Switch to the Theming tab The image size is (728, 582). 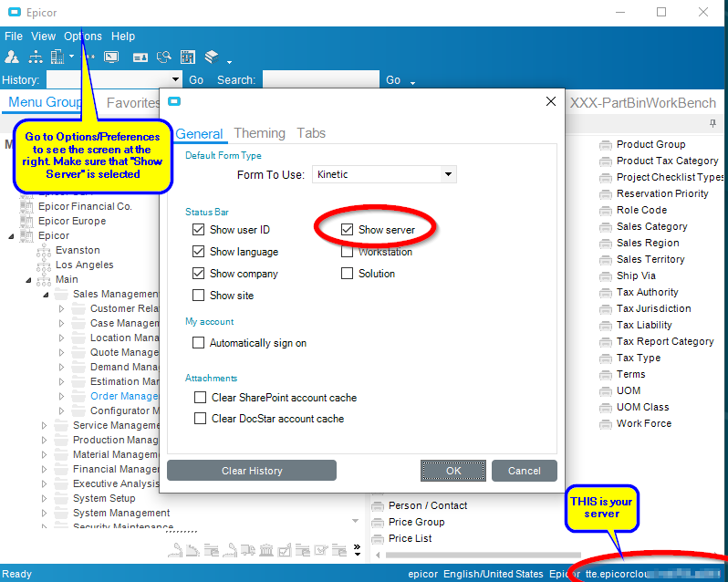point(259,133)
